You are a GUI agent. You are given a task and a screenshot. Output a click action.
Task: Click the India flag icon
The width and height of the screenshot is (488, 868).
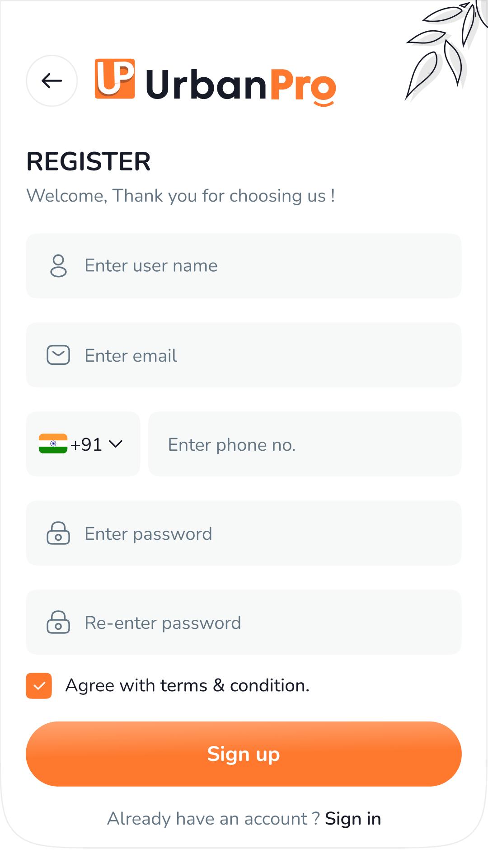point(53,443)
